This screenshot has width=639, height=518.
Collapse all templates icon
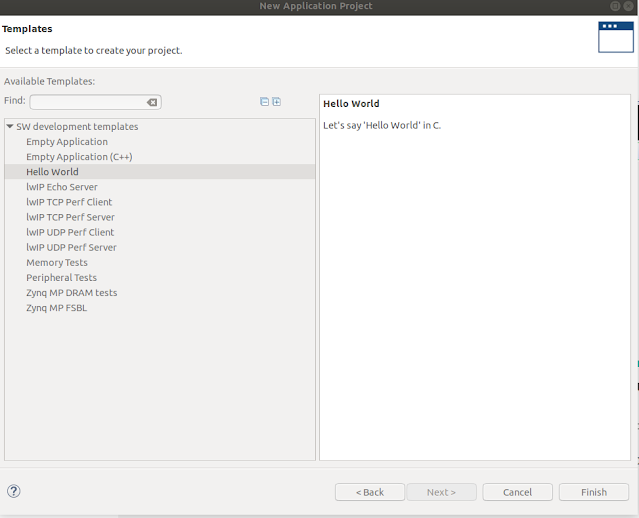tap(264, 101)
